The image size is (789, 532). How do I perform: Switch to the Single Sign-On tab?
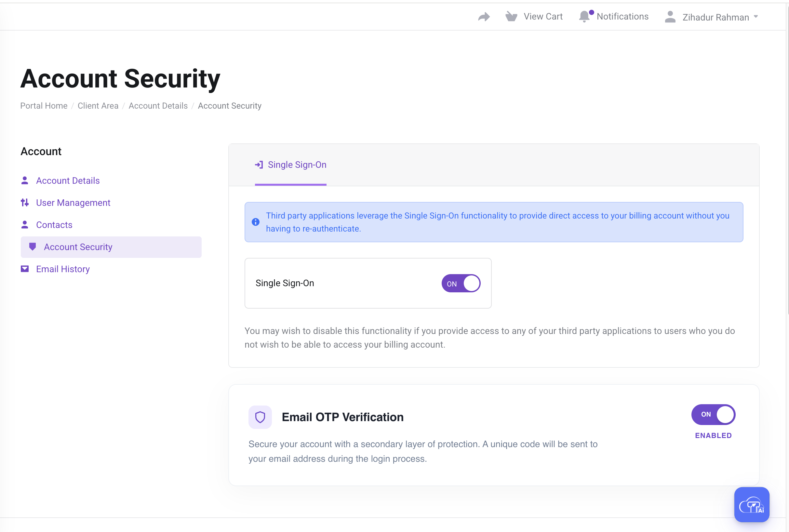click(x=290, y=165)
